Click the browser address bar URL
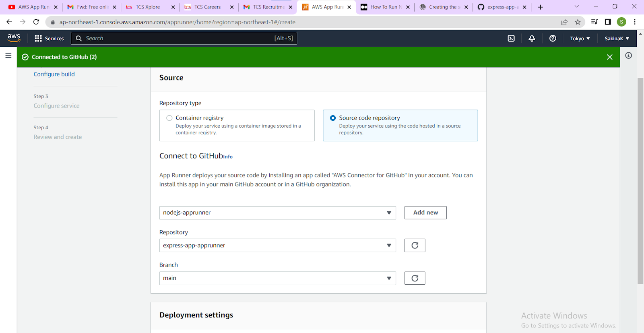This screenshot has width=644, height=333. pyautogui.click(x=178, y=22)
